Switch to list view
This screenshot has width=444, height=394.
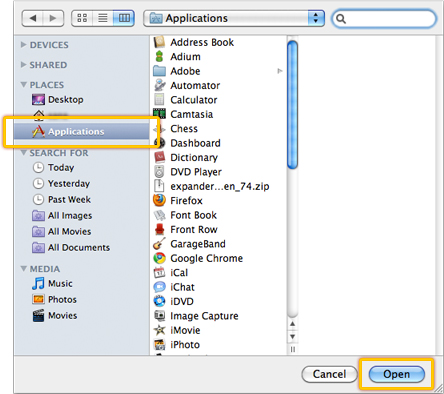click(103, 18)
